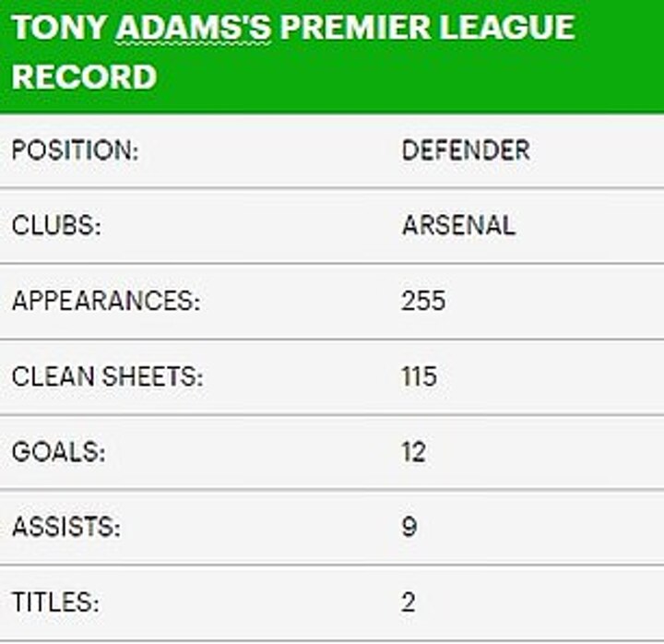Click the underlined word ADAMS'S in the title

click(195, 29)
